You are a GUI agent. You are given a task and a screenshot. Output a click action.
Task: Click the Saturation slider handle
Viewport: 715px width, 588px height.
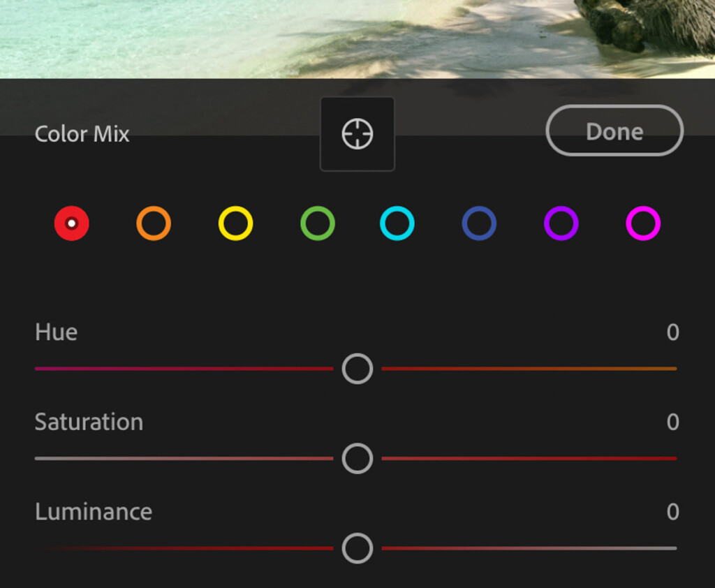pos(357,458)
